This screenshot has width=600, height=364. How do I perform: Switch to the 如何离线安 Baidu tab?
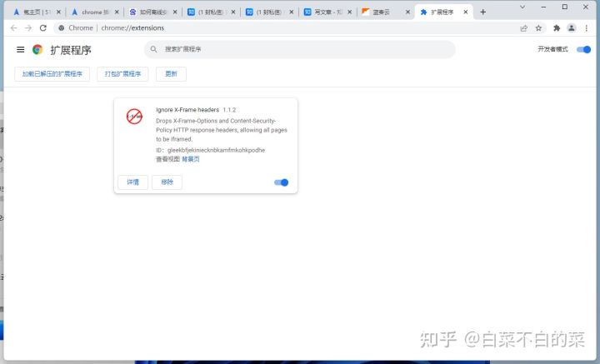click(x=153, y=12)
